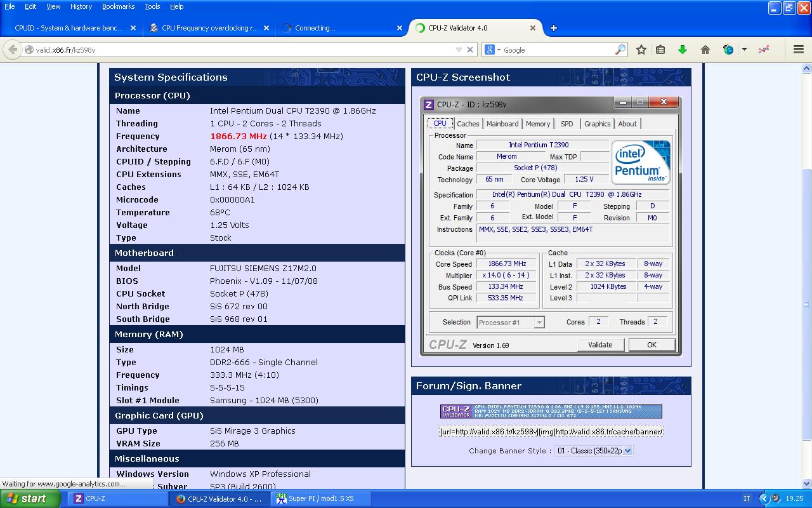Click 'DDR2-666 - Single Channel' memory type
Image resolution: width=812 pixels, height=508 pixels.
click(x=264, y=362)
